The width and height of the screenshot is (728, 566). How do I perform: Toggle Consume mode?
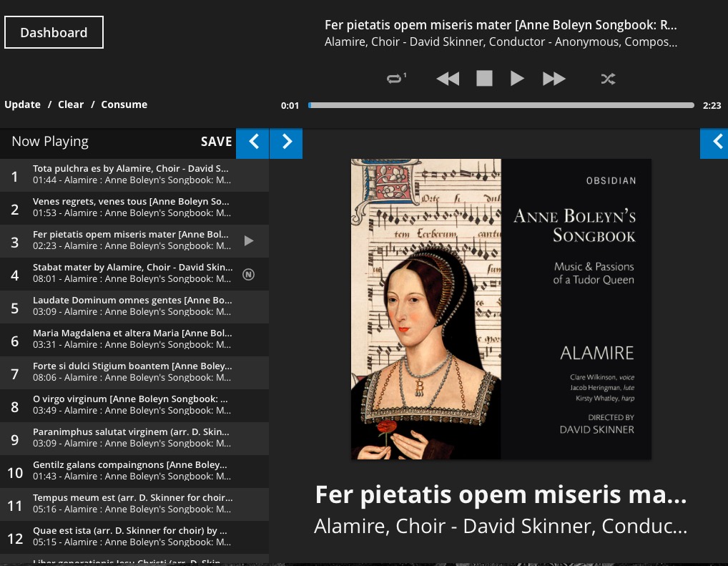click(x=124, y=104)
